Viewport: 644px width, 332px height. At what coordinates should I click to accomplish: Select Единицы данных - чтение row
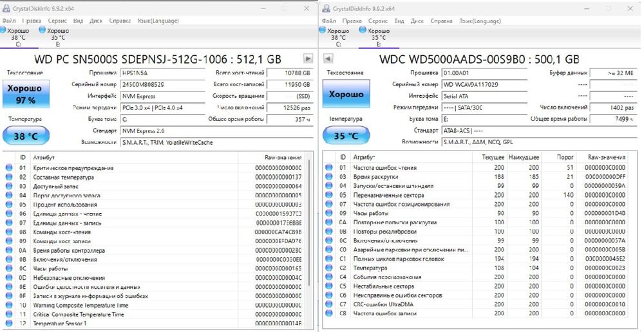(154, 214)
